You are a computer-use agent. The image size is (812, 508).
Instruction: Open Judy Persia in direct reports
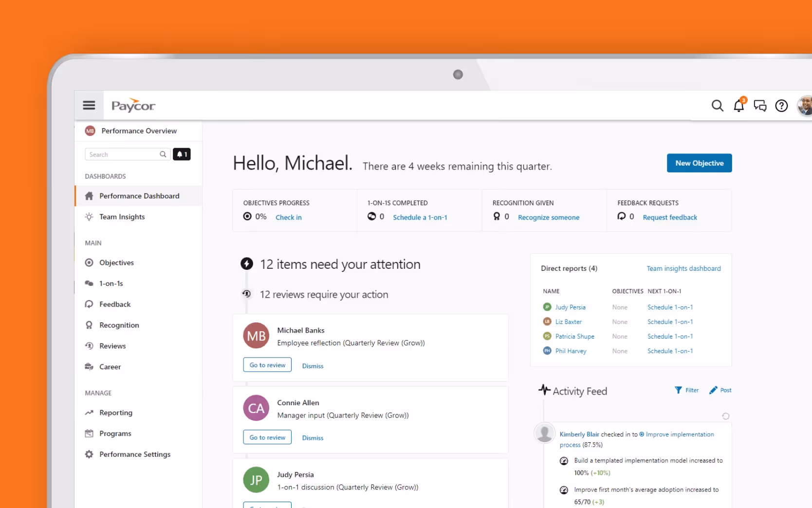click(570, 307)
